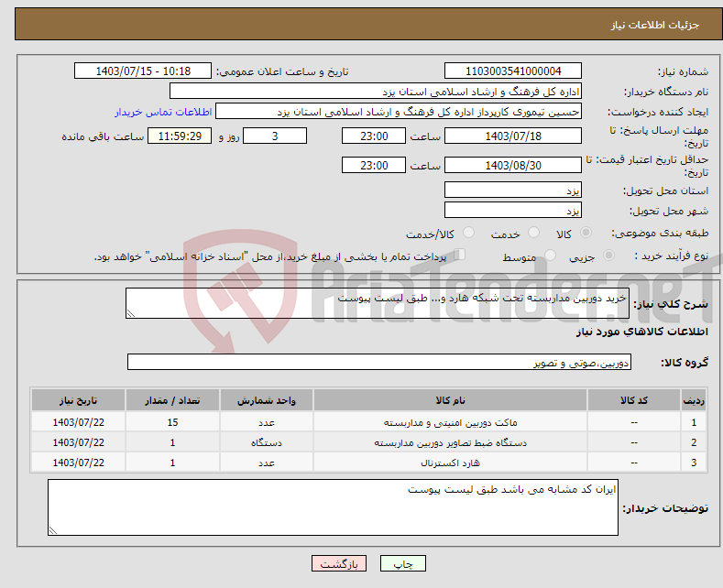Click the چاپ (print) button

[x=402, y=563]
